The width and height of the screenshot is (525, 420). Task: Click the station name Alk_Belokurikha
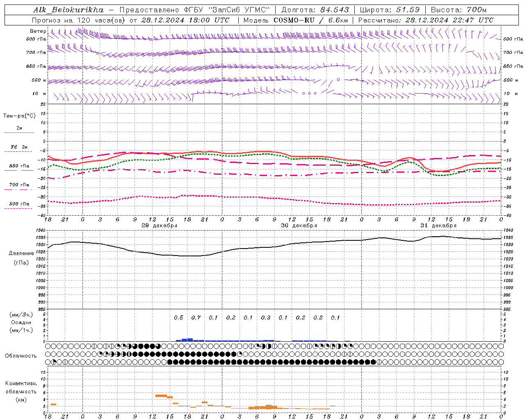(x=68, y=10)
